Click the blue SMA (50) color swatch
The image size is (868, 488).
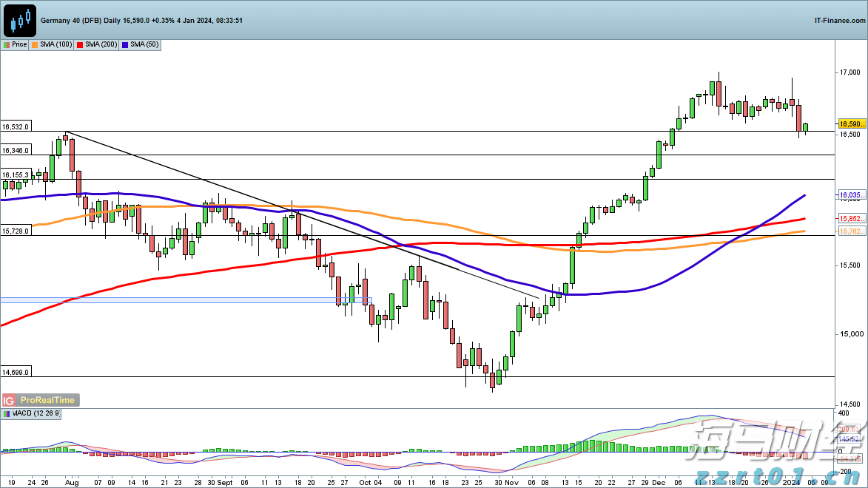click(x=127, y=44)
